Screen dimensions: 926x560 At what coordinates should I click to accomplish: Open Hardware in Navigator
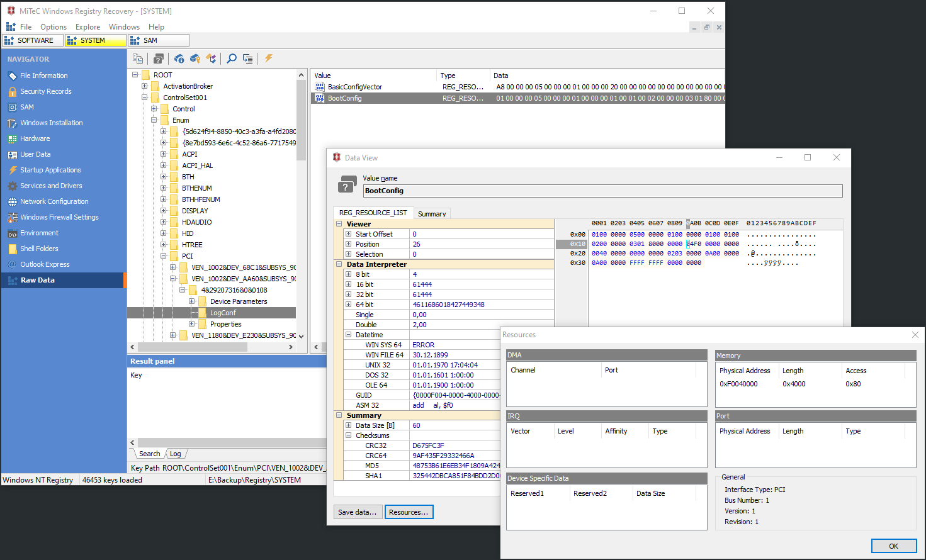(x=35, y=138)
